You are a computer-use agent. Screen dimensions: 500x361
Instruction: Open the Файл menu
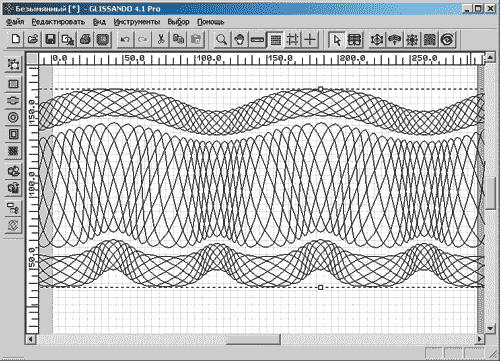pos(15,22)
